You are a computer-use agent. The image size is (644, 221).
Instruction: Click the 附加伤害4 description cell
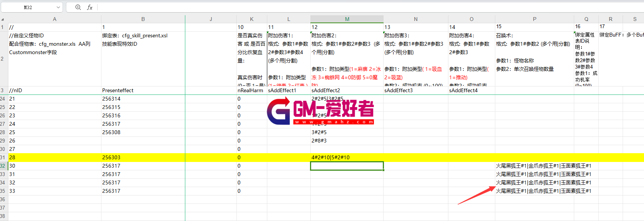(x=472, y=59)
